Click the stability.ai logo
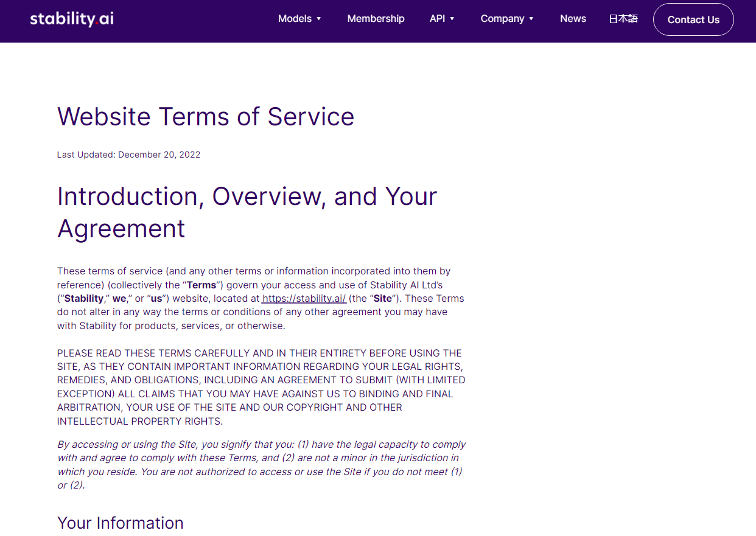Image resolution: width=756 pixels, height=536 pixels. [x=72, y=19]
